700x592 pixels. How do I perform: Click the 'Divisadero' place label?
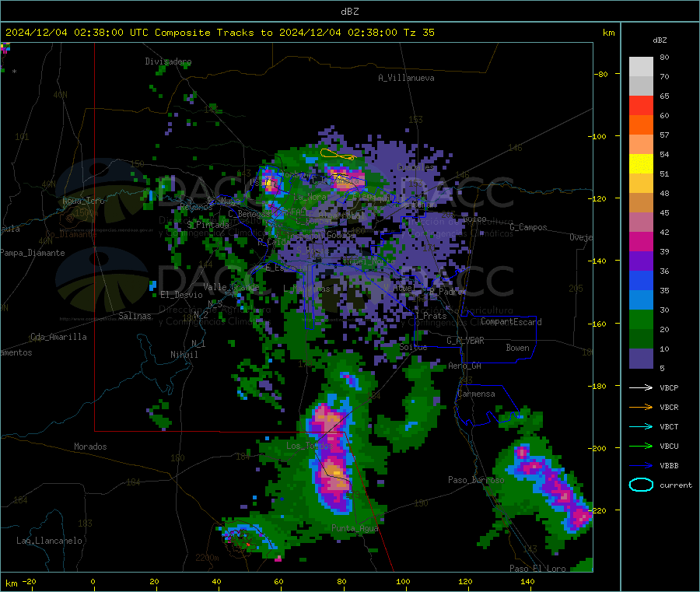pos(168,61)
